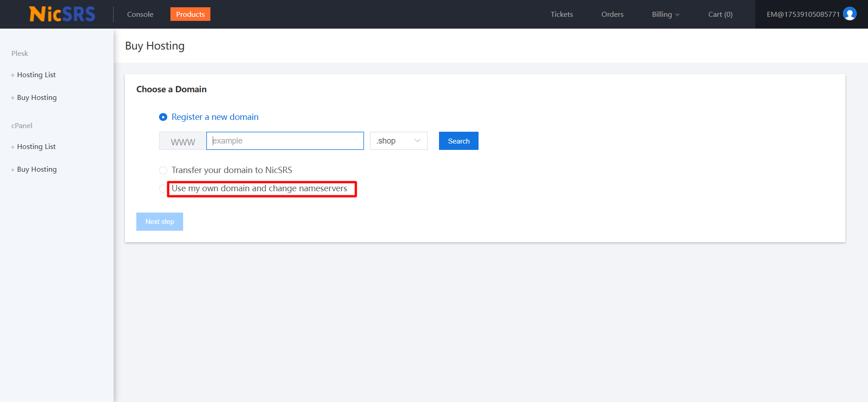Image resolution: width=868 pixels, height=402 pixels.
Task: Focus the domain name example field
Action: pos(285,141)
